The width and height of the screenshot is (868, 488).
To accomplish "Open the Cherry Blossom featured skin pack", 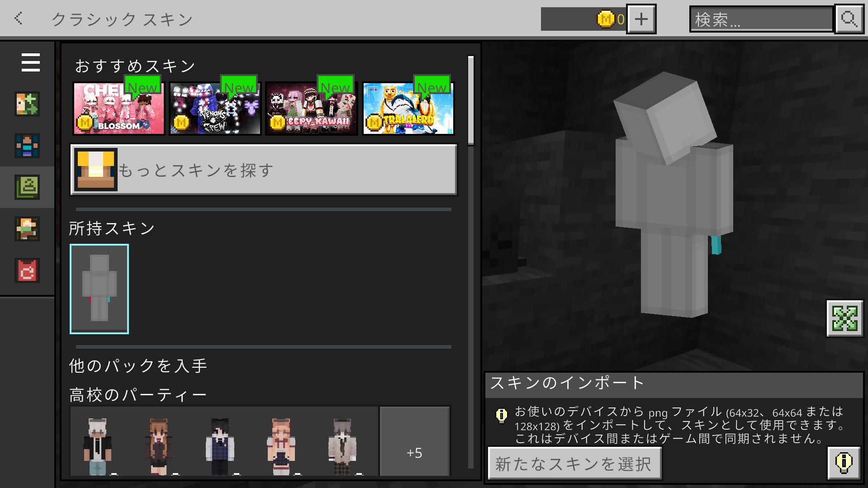I will click(119, 109).
